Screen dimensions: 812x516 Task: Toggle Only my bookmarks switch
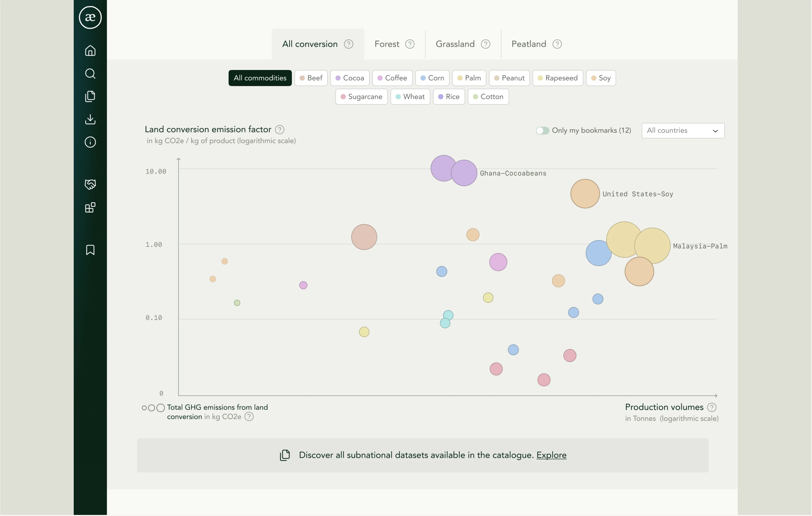[542, 131]
